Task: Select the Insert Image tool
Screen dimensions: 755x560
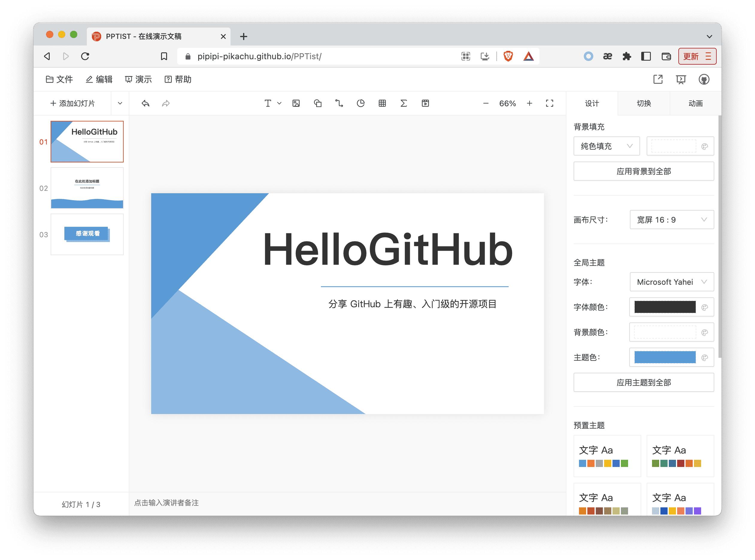Action: tap(296, 104)
